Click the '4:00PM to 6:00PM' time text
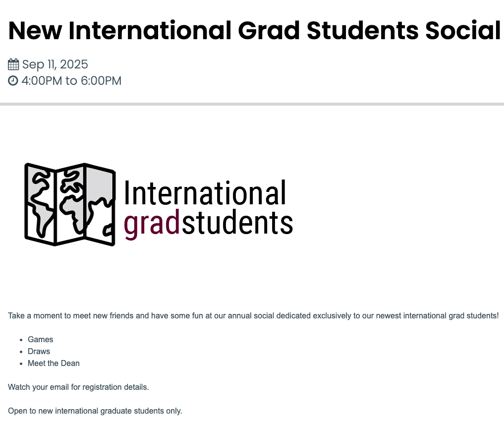This screenshot has width=504, height=426. point(71,81)
